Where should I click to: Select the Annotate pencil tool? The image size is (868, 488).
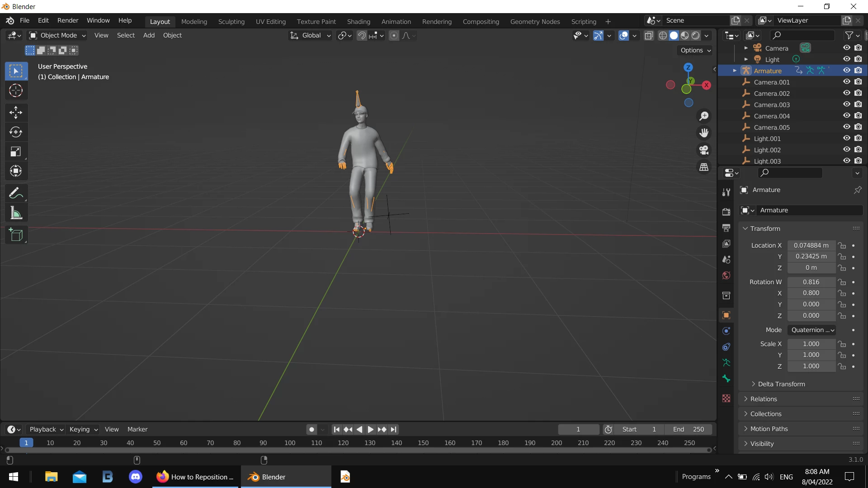point(16,193)
